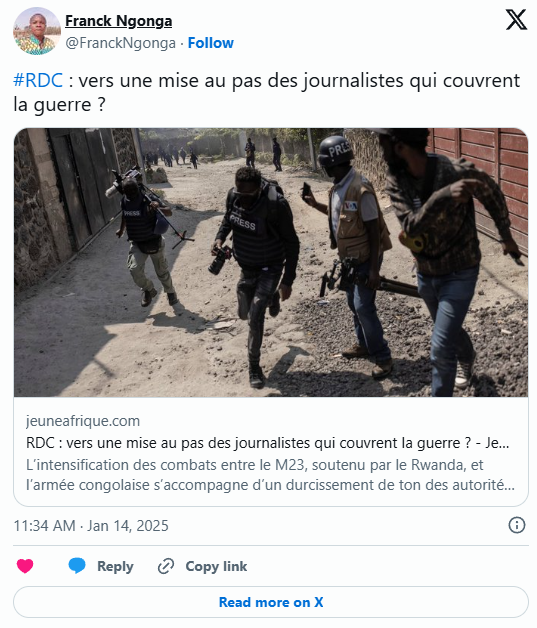Viewport: 537px width, 628px height.
Task: Open jeuneafrique.com domain link
Action: pyautogui.click(x=83, y=421)
